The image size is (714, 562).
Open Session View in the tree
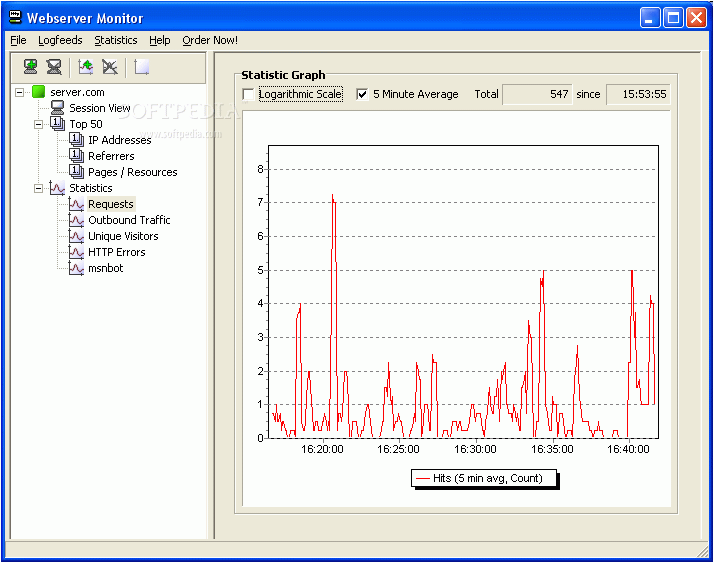click(x=100, y=108)
